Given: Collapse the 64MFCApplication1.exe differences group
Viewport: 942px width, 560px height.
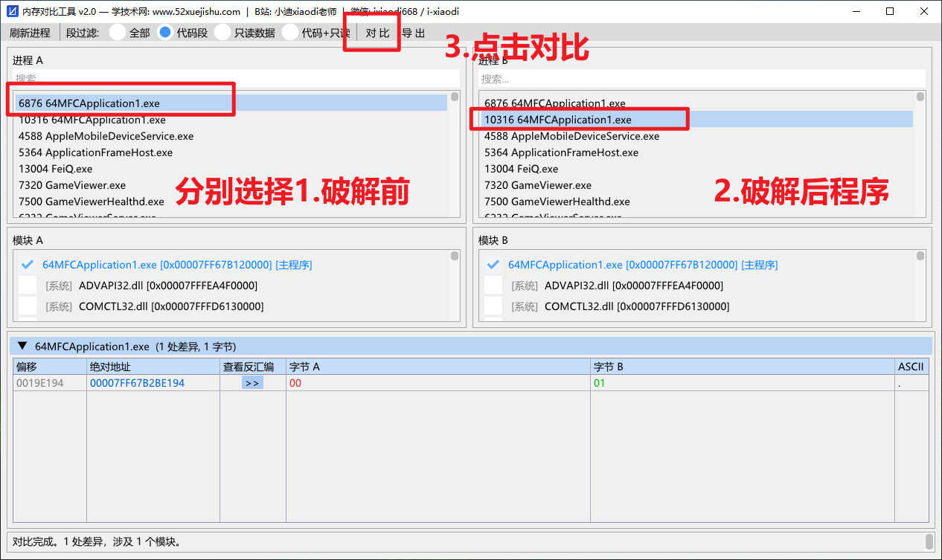Looking at the screenshot, I should 22,346.
